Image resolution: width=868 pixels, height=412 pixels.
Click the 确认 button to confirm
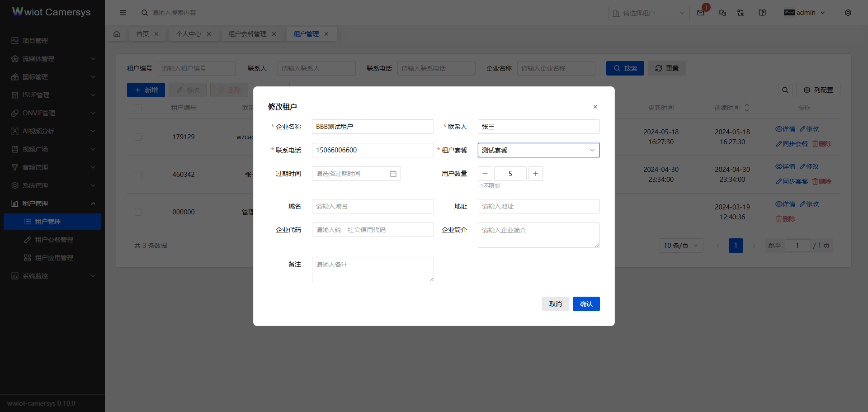(x=586, y=304)
